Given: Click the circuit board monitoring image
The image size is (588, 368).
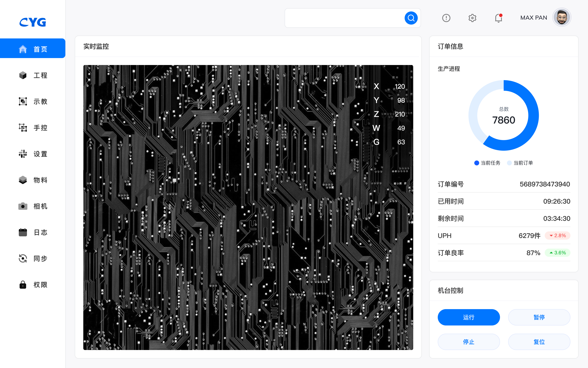Looking at the screenshot, I should click(248, 207).
